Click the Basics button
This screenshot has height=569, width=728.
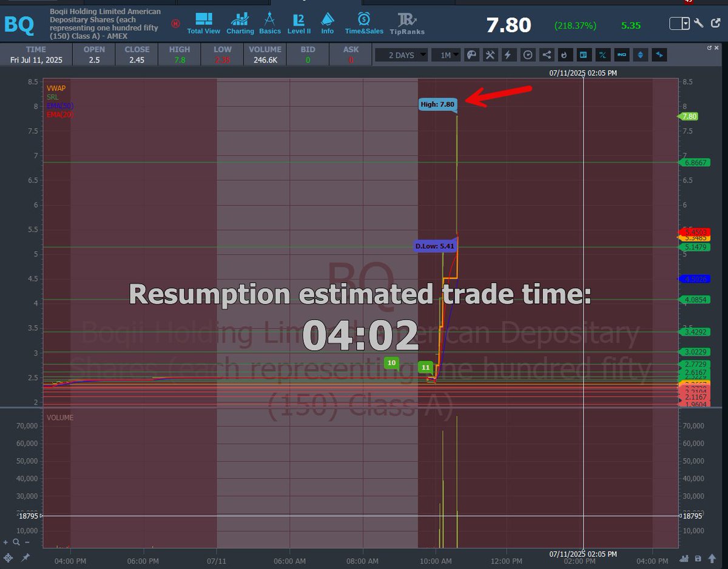point(269,24)
